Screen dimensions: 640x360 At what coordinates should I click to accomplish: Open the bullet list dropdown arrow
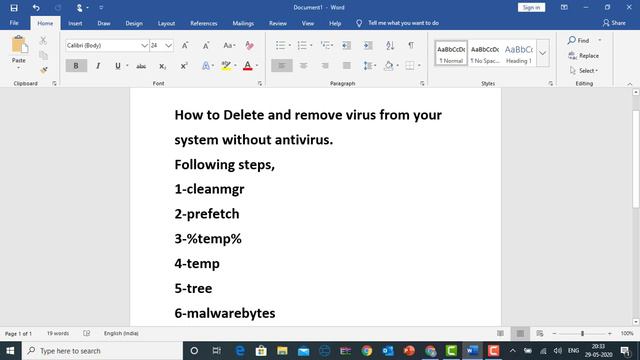pos(290,45)
